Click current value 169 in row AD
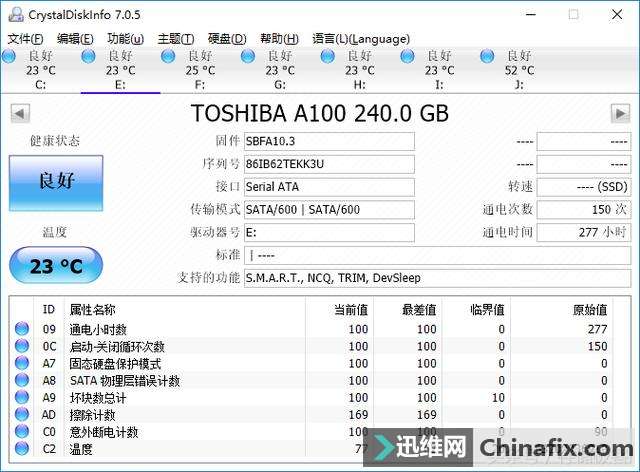 point(358,415)
